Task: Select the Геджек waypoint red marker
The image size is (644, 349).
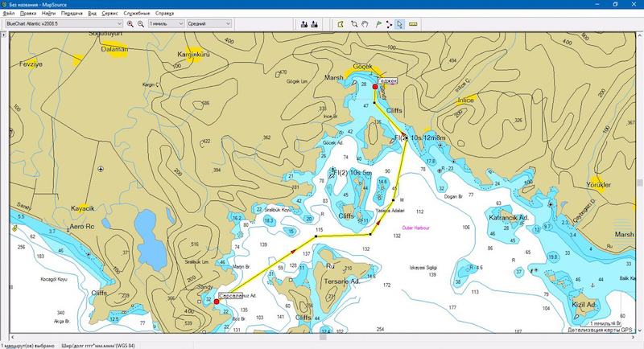Action: pyautogui.click(x=375, y=87)
